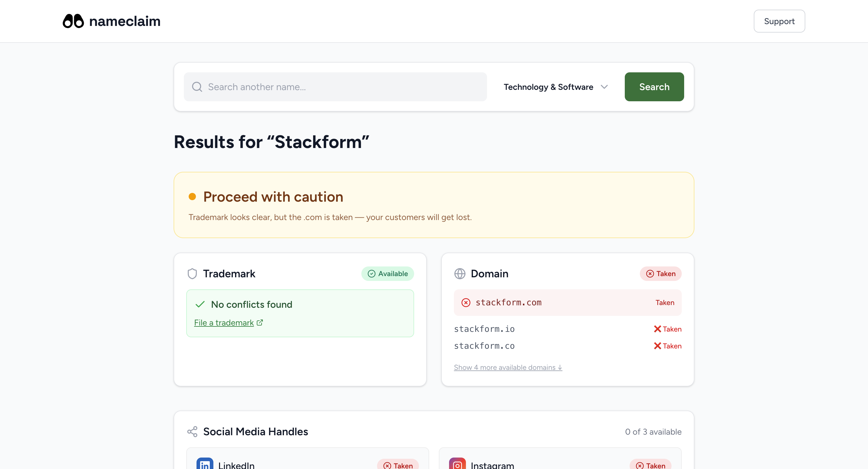Click the Social Media Handles share icon
This screenshot has width=868, height=469.
tap(192, 432)
